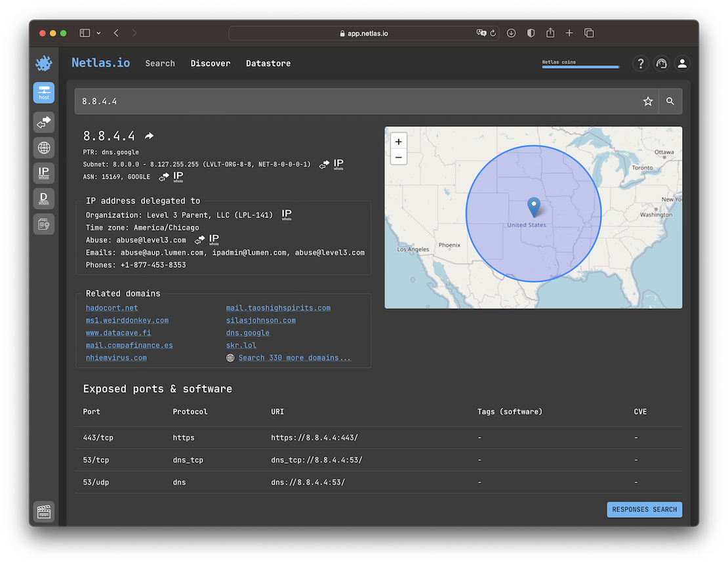Open the IP whois tool in the sidebar
This screenshot has height=565, width=728.
pos(43,173)
